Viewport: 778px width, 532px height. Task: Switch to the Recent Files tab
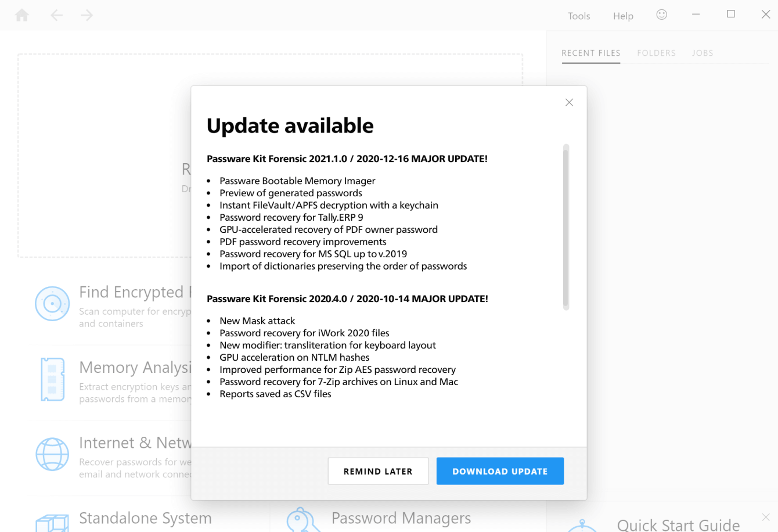tap(590, 53)
